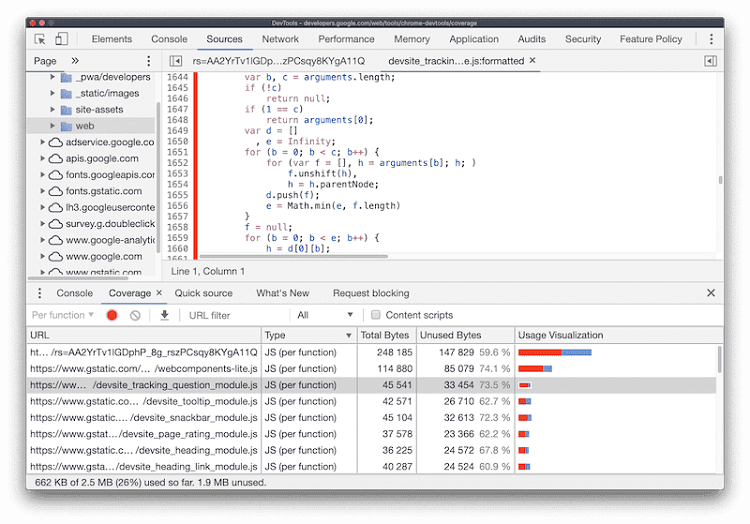Export coverage data download icon
750x524 pixels.
[x=164, y=315]
